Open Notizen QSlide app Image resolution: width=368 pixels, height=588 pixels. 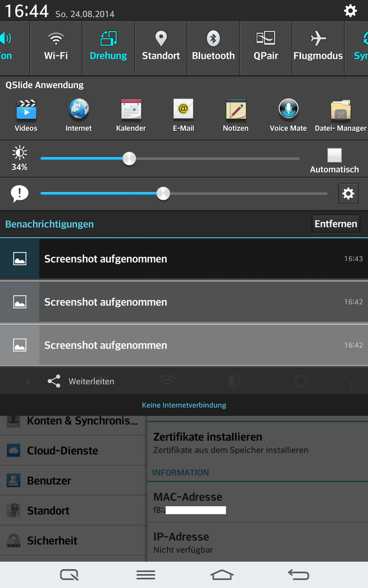tap(236, 116)
